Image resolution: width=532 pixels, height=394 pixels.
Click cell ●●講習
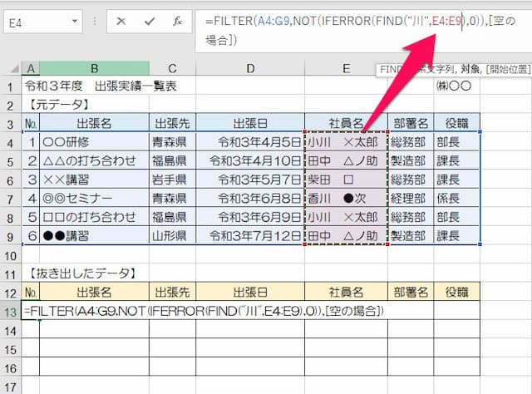(x=94, y=235)
